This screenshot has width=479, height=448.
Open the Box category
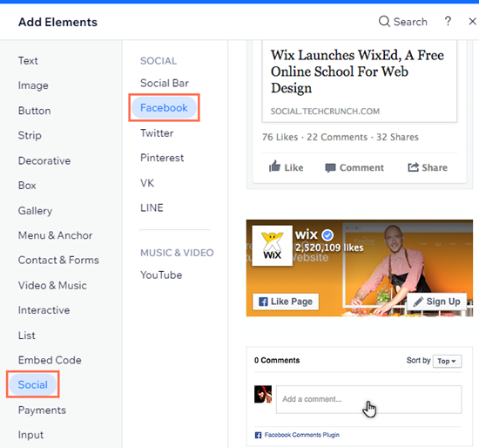[x=27, y=186]
